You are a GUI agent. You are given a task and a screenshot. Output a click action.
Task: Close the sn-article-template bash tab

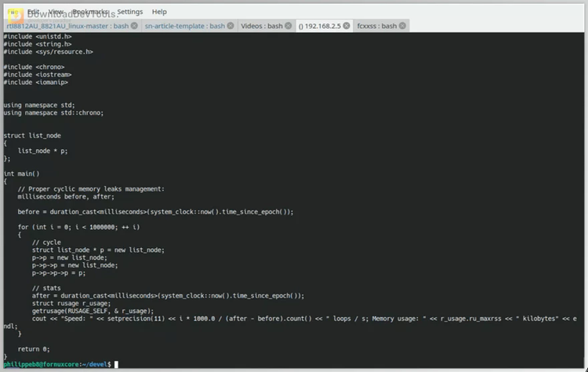coord(230,26)
